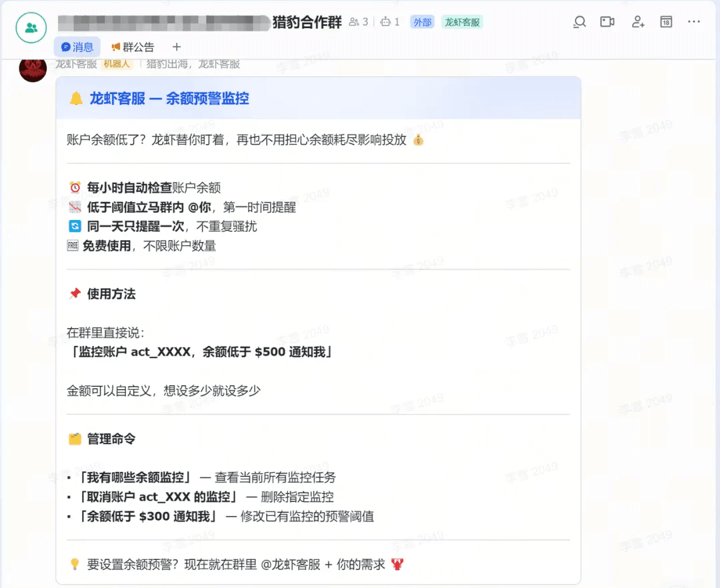Click text 修改已有监控的预警阈值
Screen dimensions: 720x588
(307, 517)
